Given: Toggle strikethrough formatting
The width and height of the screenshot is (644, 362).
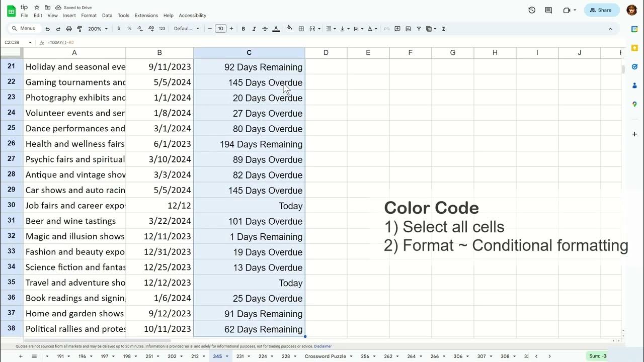Looking at the screenshot, I should point(265,29).
